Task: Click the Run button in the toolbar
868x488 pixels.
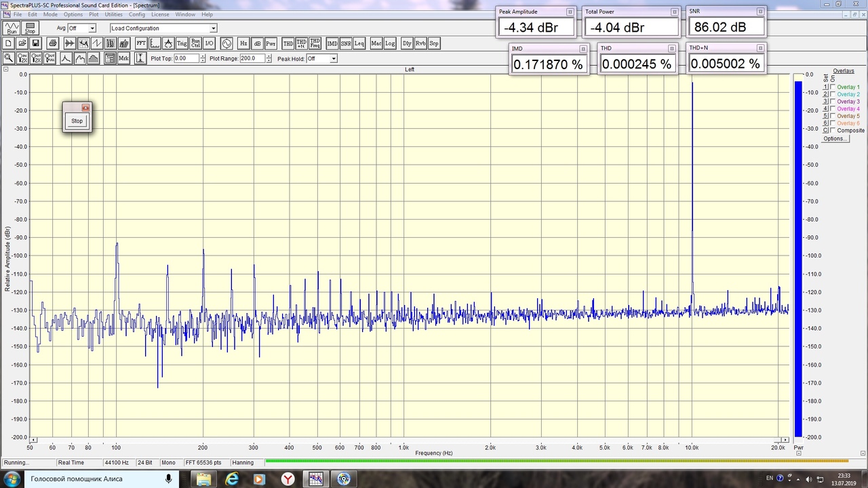Action: click(12, 28)
